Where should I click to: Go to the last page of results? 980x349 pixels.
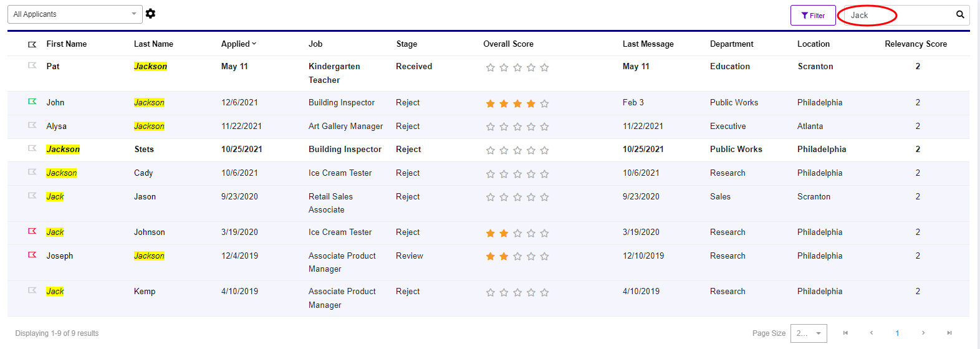[x=949, y=333]
